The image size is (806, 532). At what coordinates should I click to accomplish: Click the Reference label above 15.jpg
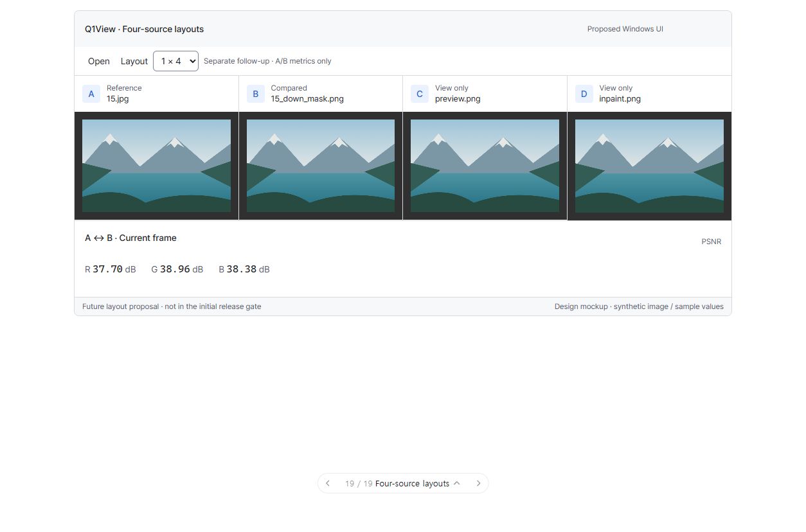[x=124, y=88]
